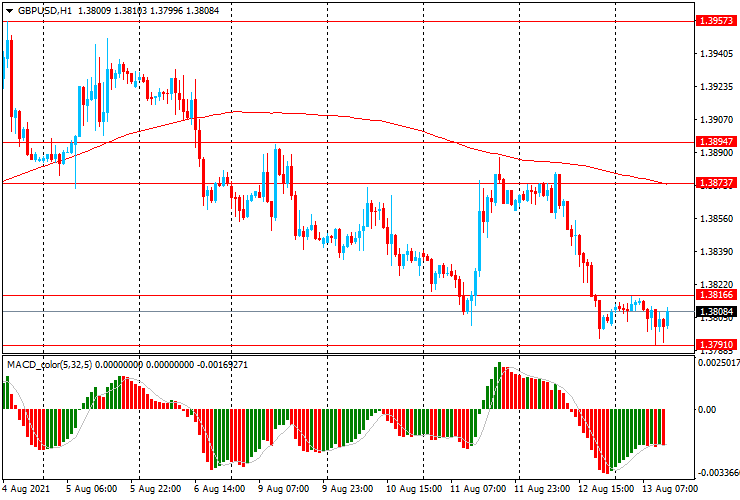Click the 5 Aug 22:00 time label
This screenshot has height=500, width=740.
tap(156, 488)
